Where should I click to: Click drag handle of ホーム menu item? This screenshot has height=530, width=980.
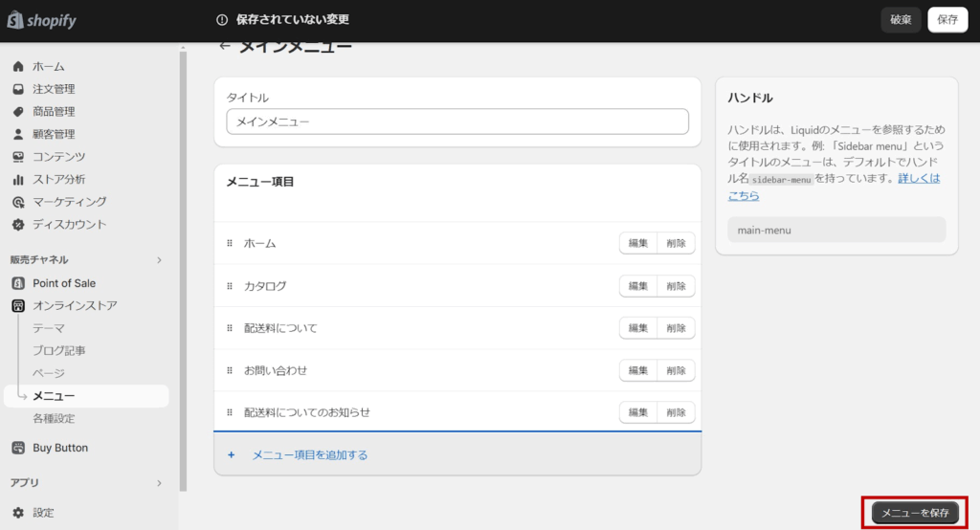pyautogui.click(x=230, y=243)
